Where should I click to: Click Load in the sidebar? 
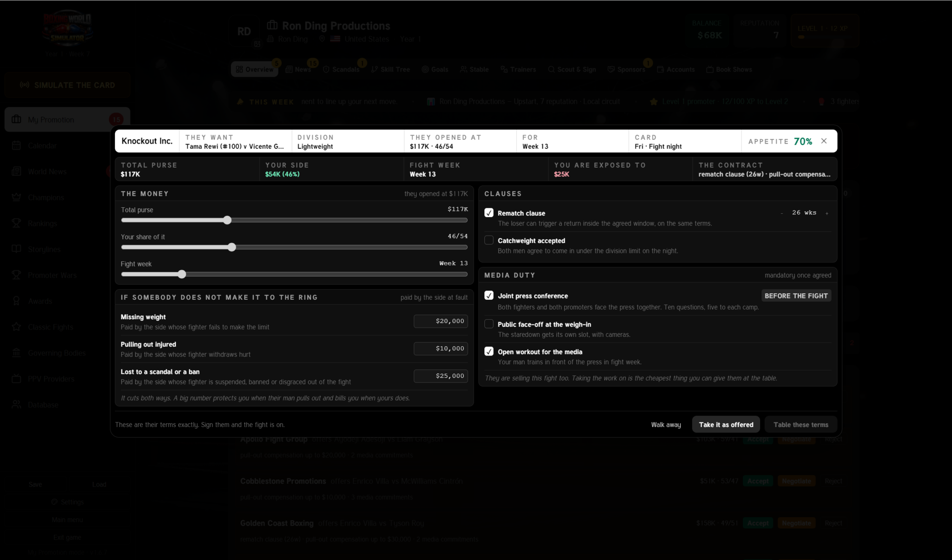click(99, 484)
